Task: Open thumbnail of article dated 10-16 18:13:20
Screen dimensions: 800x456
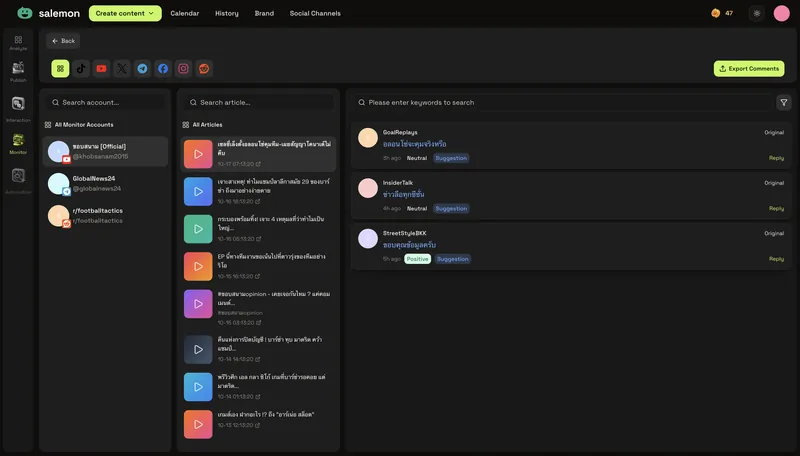Action: point(198,191)
